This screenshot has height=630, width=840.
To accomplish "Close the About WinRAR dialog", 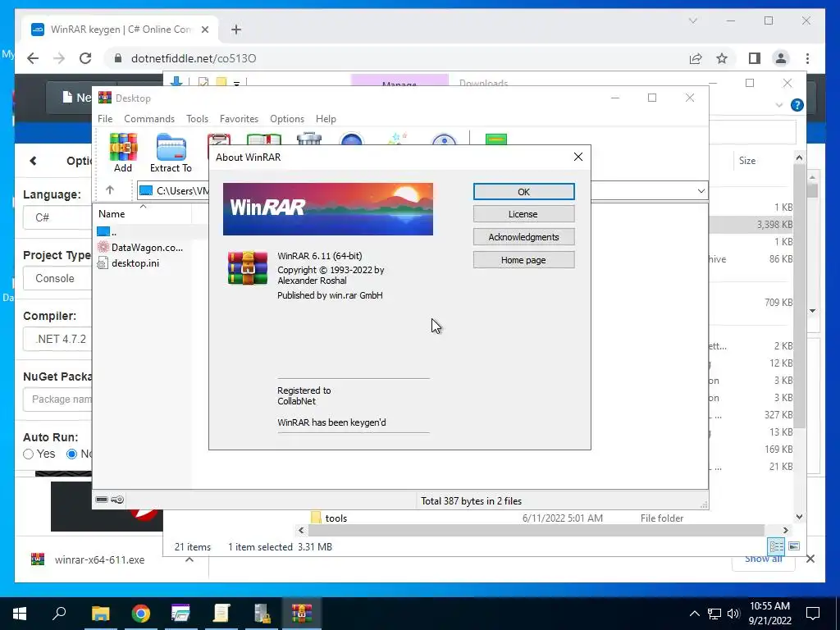I will click(578, 157).
